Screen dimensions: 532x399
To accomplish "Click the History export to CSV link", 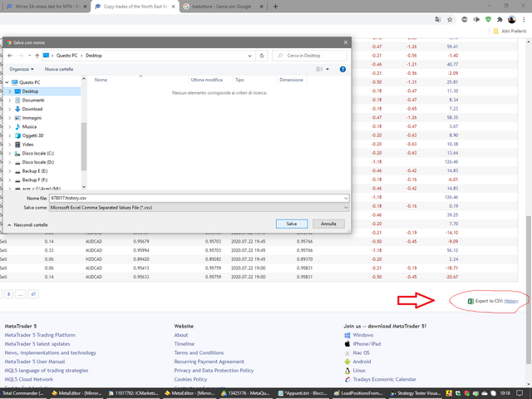I will [x=511, y=301].
